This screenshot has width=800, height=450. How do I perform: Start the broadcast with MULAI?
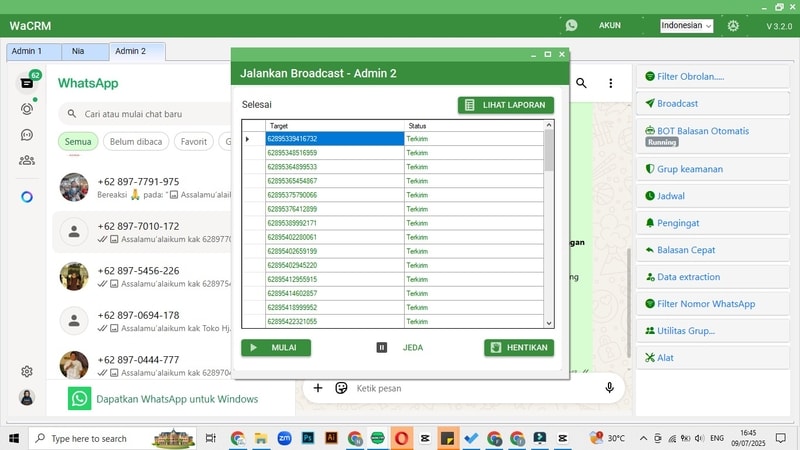pos(276,348)
